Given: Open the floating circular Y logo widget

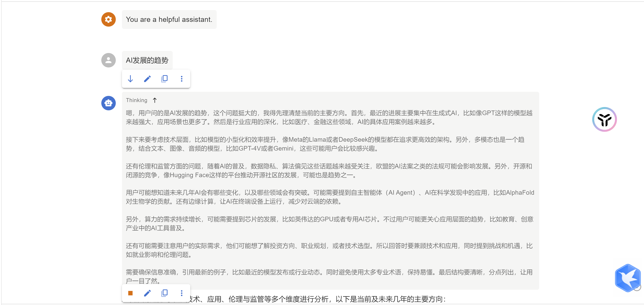Looking at the screenshot, I should (x=604, y=119).
